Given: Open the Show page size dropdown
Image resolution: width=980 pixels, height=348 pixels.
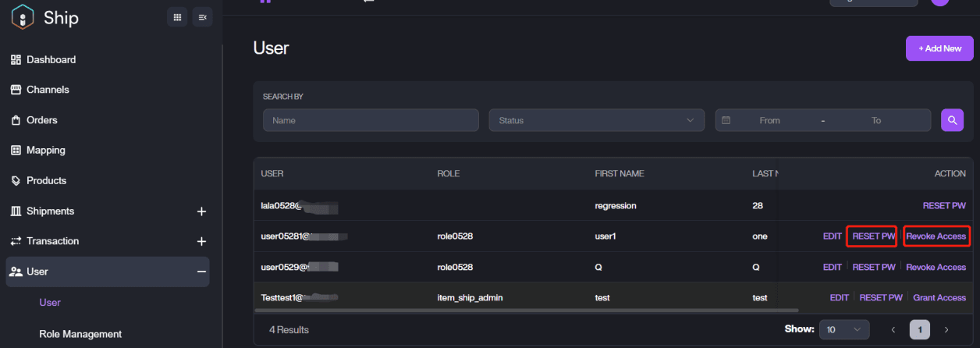Looking at the screenshot, I should pos(844,330).
